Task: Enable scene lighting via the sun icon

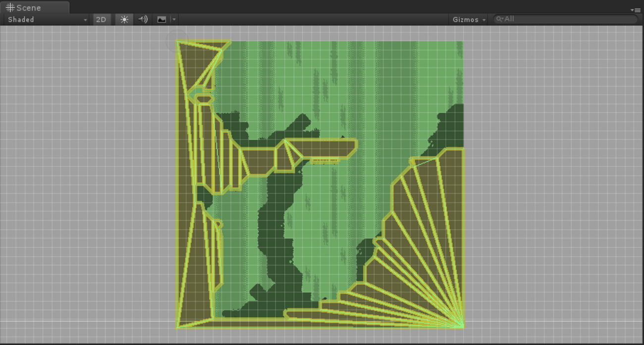Action: pos(124,19)
